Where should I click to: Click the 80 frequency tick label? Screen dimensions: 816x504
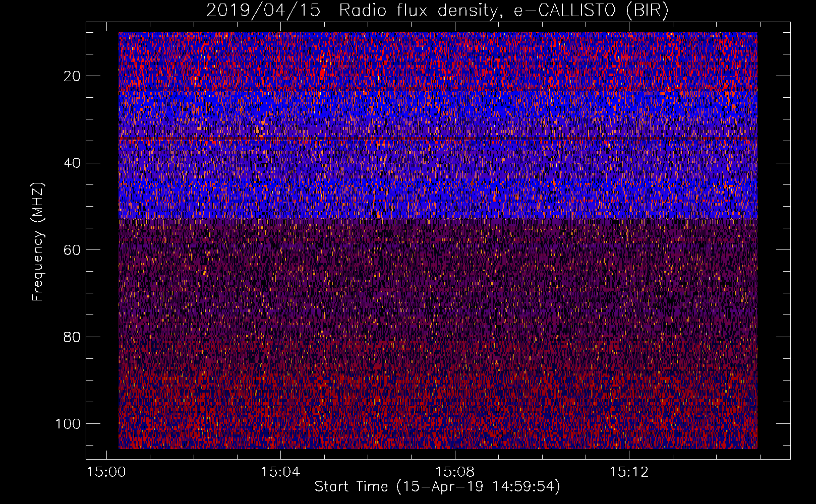tap(73, 337)
